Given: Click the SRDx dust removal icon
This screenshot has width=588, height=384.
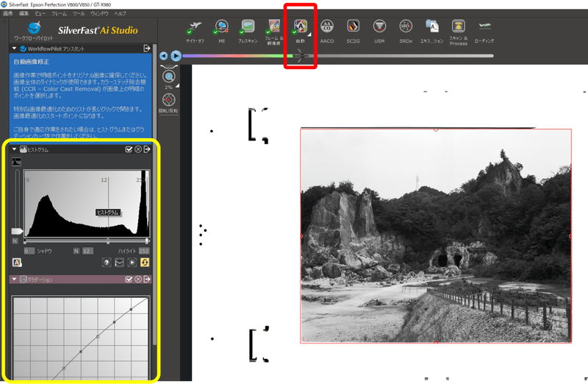Looking at the screenshot, I should click(x=406, y=26).
